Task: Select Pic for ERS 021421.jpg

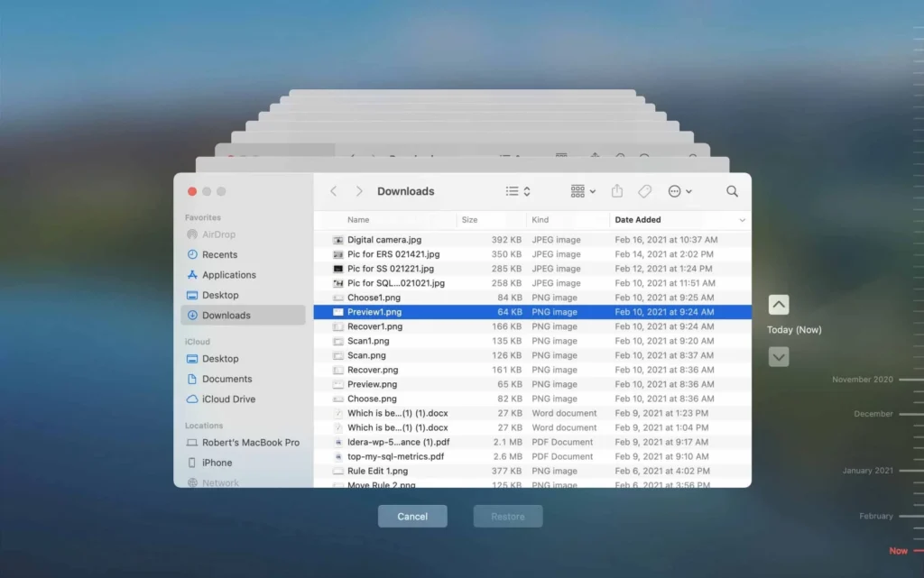Action: point(532,254)
